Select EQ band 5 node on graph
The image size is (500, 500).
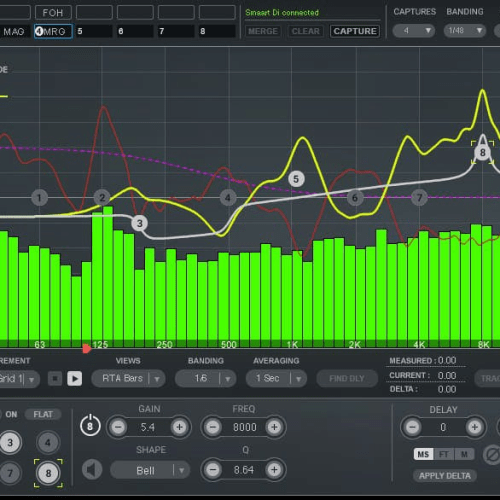tap(296, 179)
